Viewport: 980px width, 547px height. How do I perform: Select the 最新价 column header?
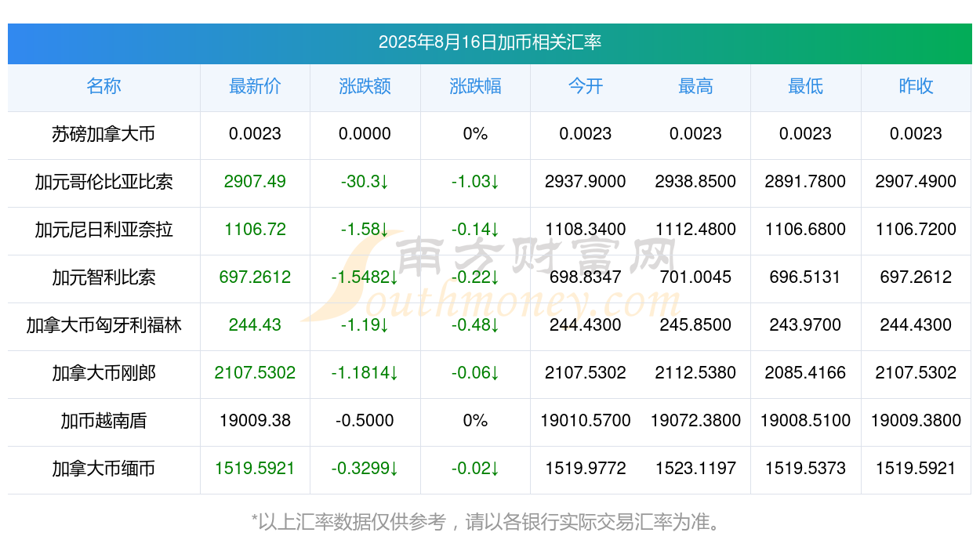pyautogui.click(x=255, y=86)
